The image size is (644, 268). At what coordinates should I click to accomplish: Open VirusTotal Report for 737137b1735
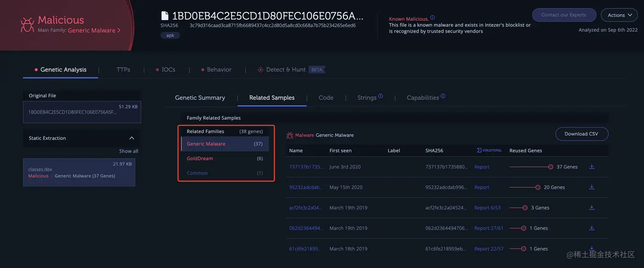coord(482,167)
